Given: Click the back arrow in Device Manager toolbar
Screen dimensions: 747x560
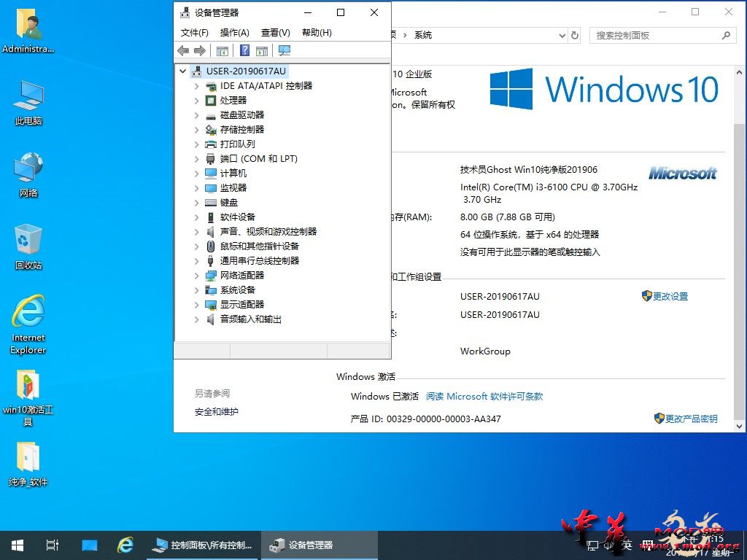Looking at the screenshot, I should point(183,50).
